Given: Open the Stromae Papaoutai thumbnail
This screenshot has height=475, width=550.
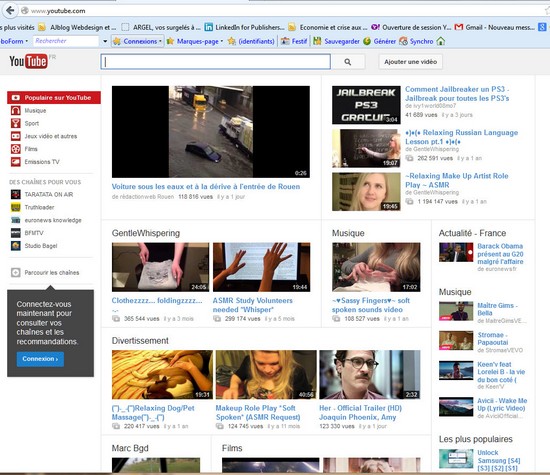Looking at the screenshot, I should point(456,340).
